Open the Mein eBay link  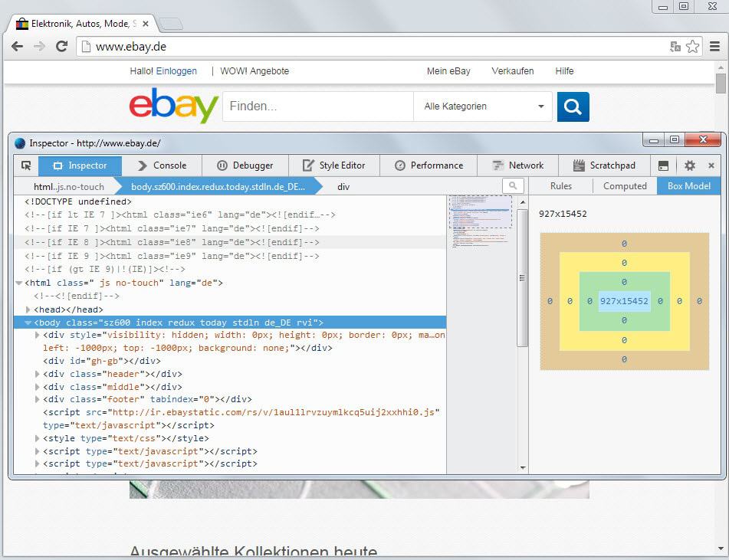[448, 71]
